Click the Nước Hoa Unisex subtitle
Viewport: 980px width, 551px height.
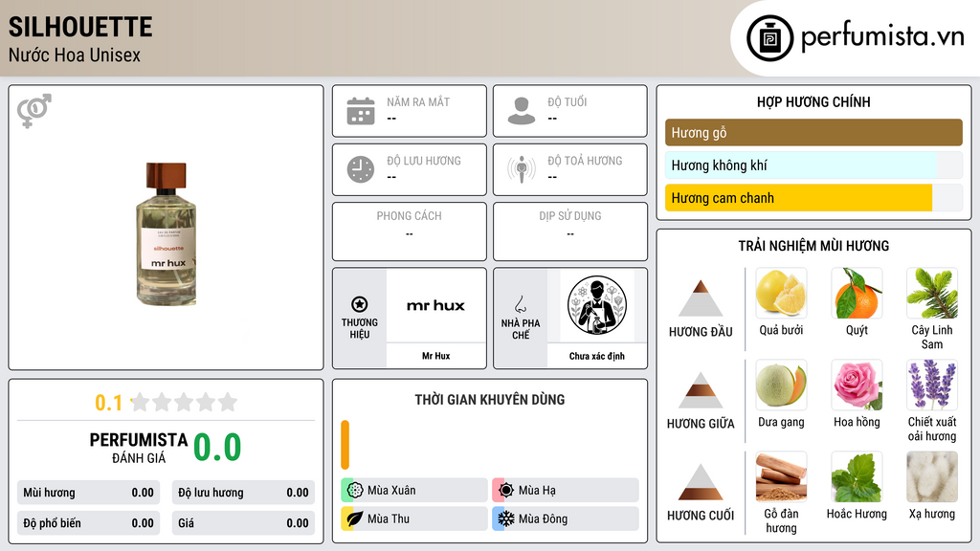(x=75, y=55)
